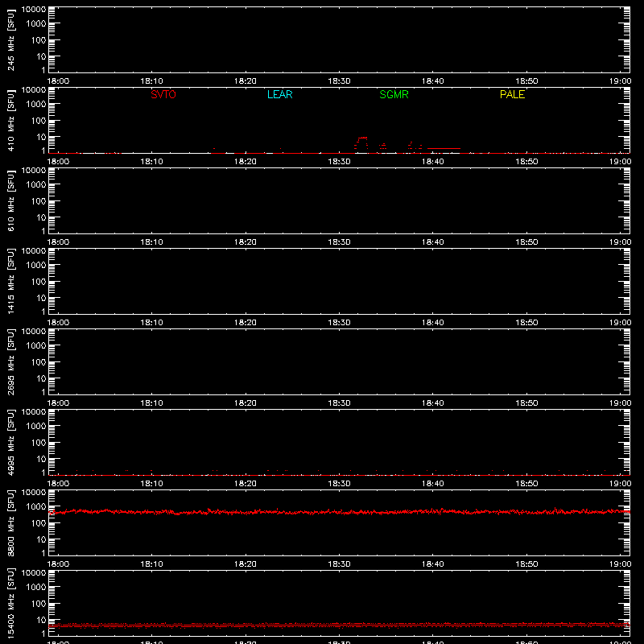Image resolution: width=644 pixels, height=644 pixels.
Task: Click the 100 y-axis value on 610 MHz panel
Action: coord(39,200)
